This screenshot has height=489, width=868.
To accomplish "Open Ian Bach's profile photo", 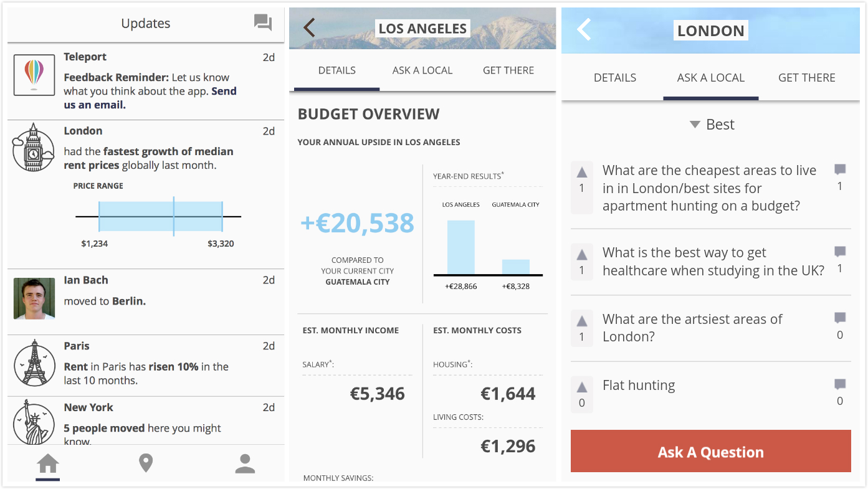I will coord(34,299).
